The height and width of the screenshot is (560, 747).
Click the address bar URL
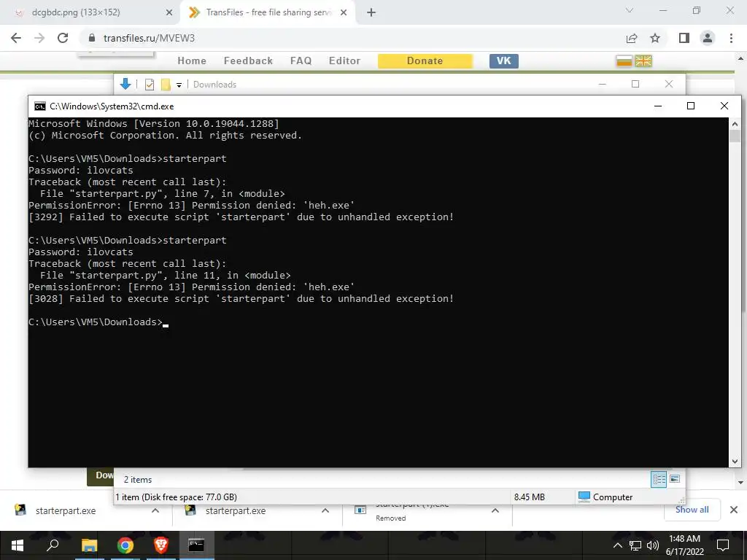(149, 38)
